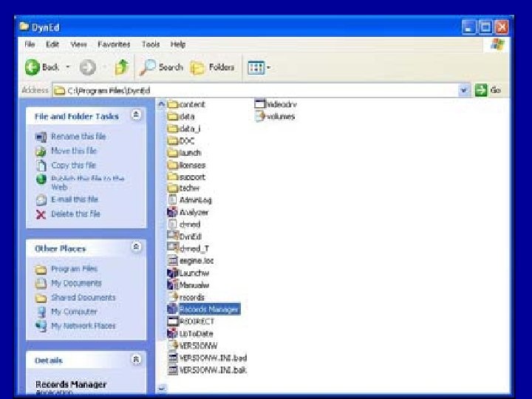Select the volumes shortcut icon

tap(260, 117)
